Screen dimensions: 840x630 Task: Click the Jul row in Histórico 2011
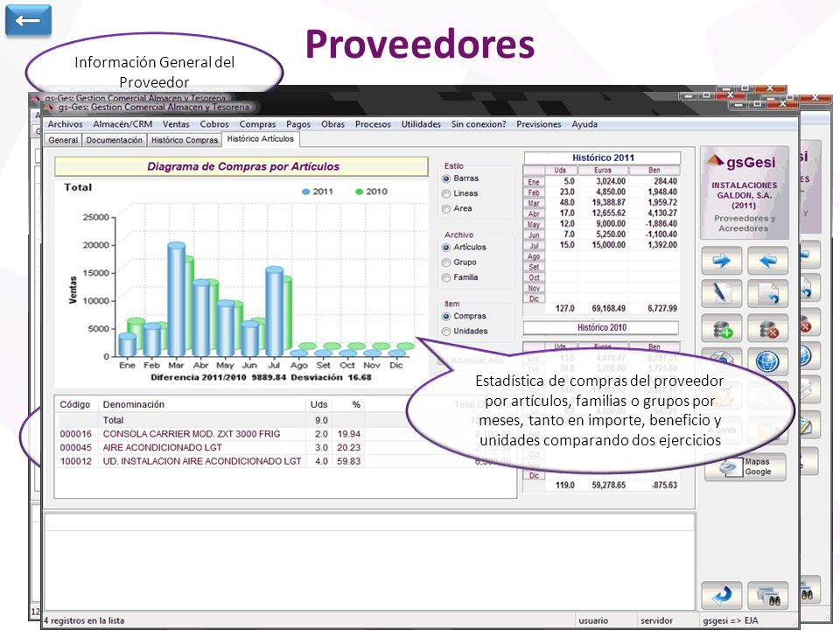[x=601, y=245]
